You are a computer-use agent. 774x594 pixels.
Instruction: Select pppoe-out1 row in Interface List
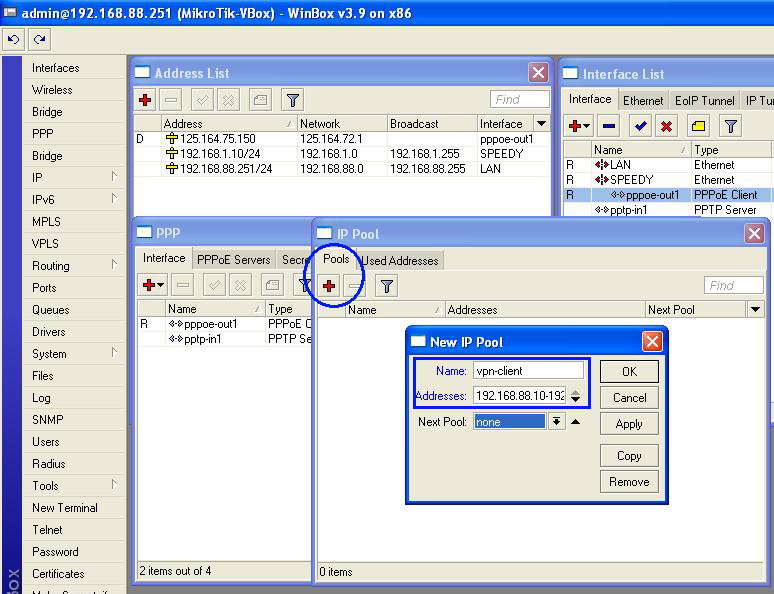click(668, 195)
